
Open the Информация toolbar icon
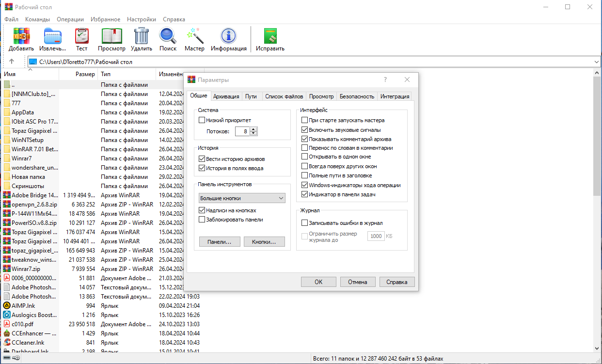point(228,36)
